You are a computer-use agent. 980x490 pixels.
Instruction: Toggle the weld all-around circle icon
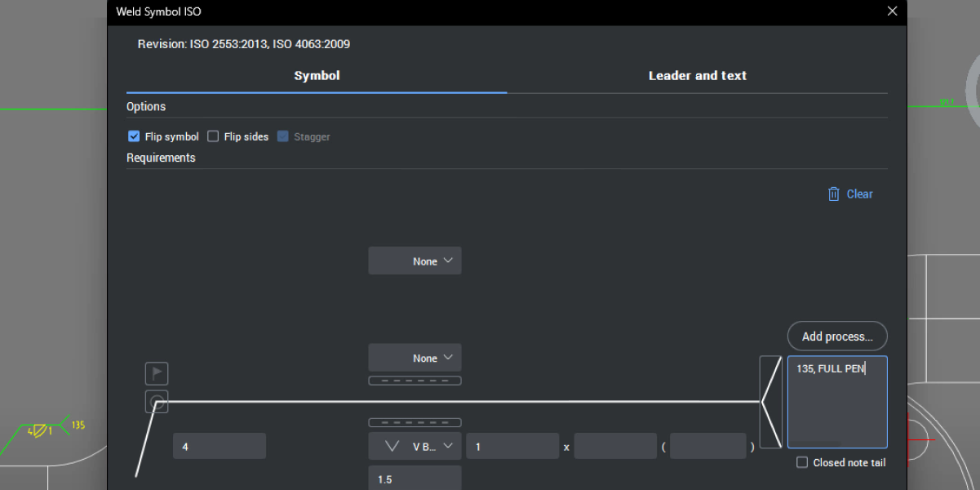157,402
